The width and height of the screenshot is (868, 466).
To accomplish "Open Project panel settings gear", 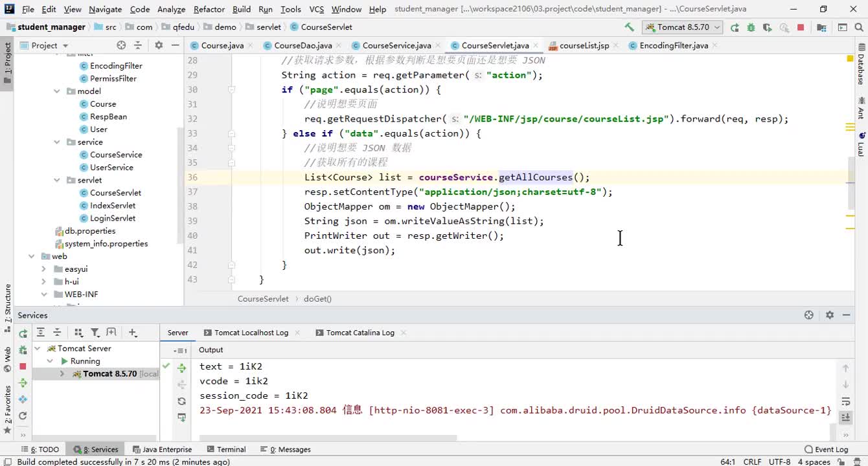I will tap(159, 45).
